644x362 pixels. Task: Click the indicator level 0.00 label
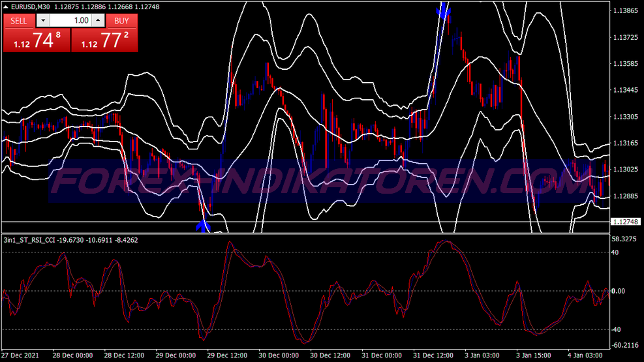pyautogui.click(x=618, y=291)
